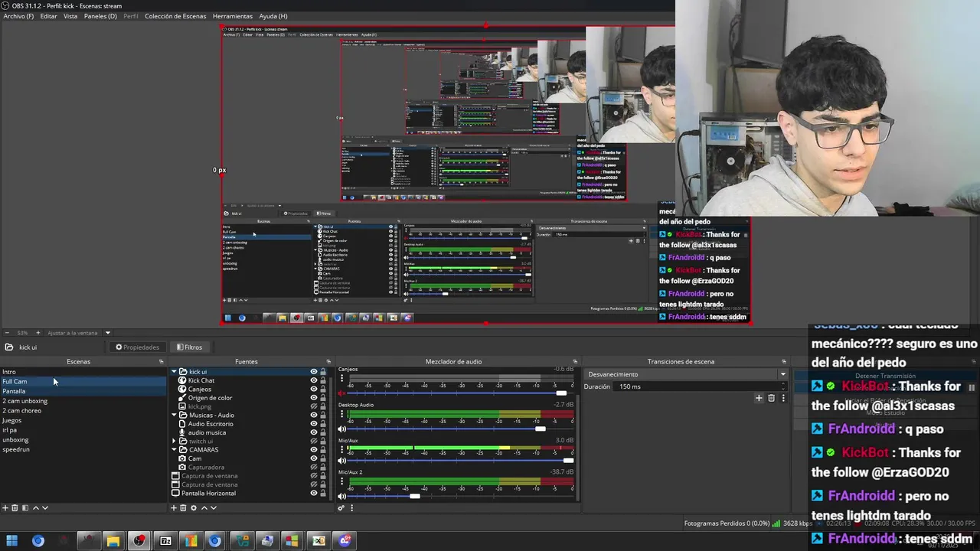Click the Propiedades button
The image size is (980, 551).
[x=138, y=347]
